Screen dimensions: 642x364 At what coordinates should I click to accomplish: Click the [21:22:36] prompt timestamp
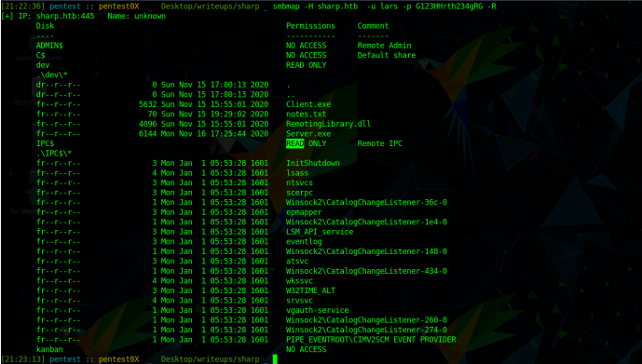[23, 7]
